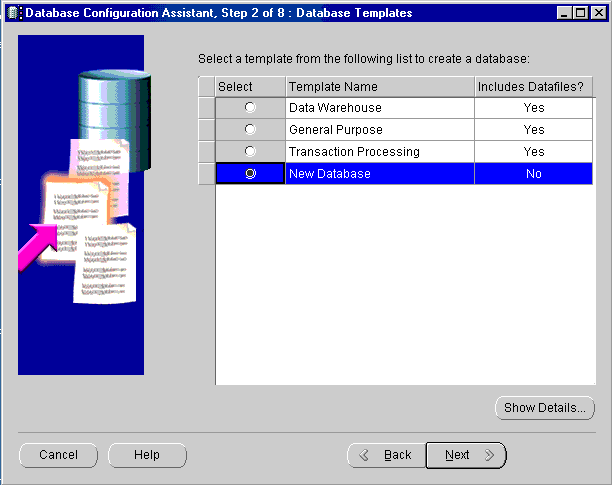This screenshot has height=485, width=612.
Task: Maximize the wizard window
Action: click(580, 12)
